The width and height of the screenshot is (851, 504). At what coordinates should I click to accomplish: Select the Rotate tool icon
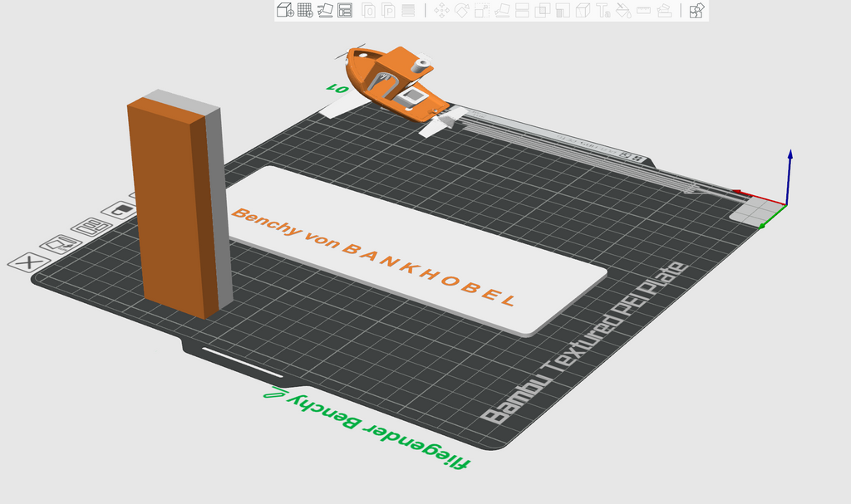click(x=462, y=10)
